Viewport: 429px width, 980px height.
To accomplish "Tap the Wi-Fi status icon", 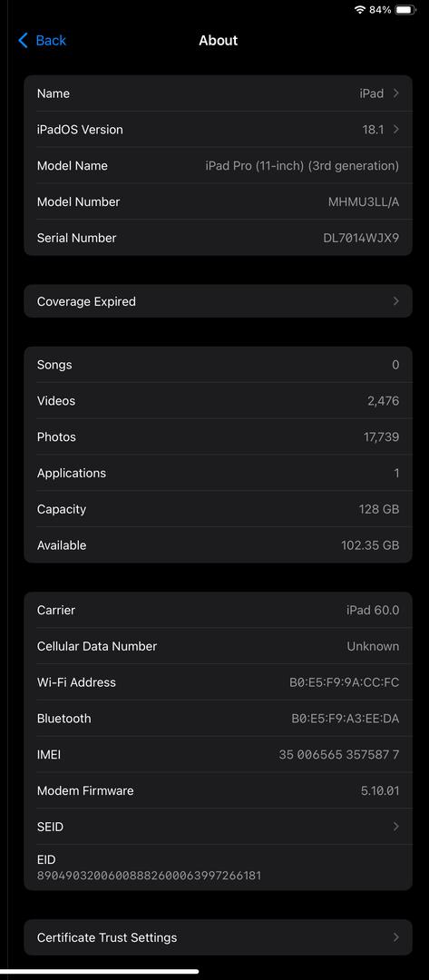I will (x=360, y=9).
